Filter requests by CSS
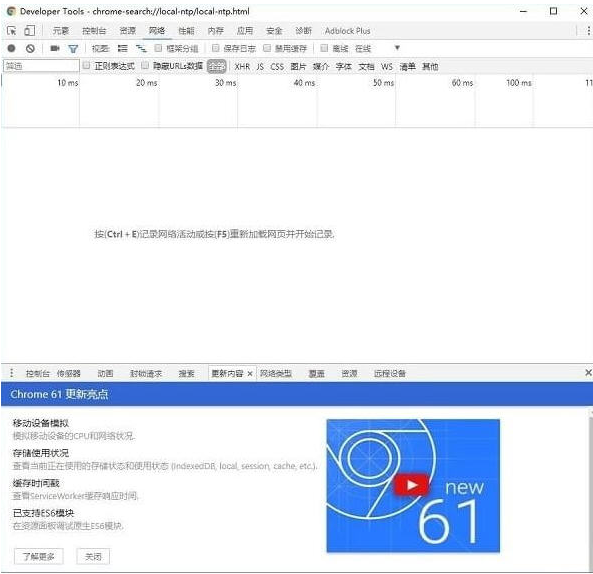Screen dimensions: 593x574 click(277, 67)
